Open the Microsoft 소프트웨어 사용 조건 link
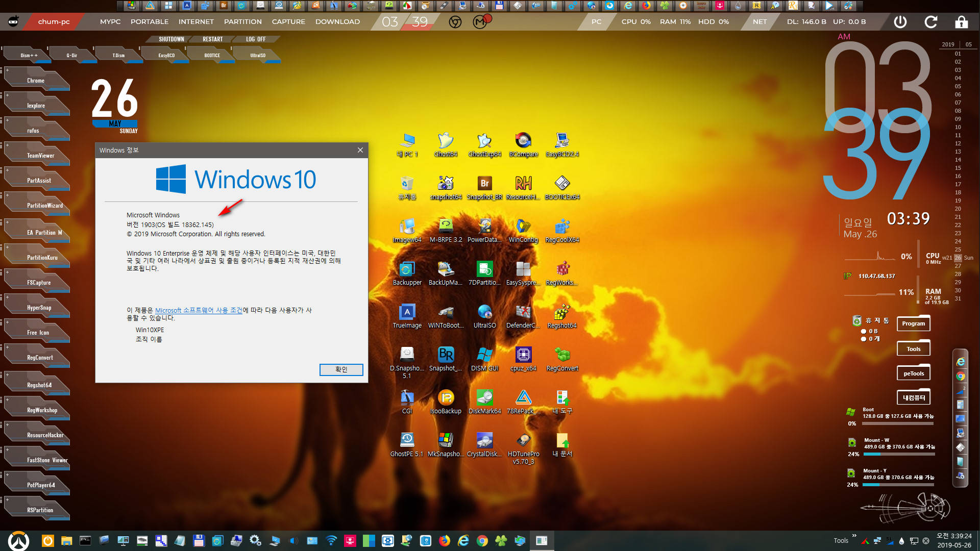This screenshot has width=980, height=551. click(x=199, y=310)
